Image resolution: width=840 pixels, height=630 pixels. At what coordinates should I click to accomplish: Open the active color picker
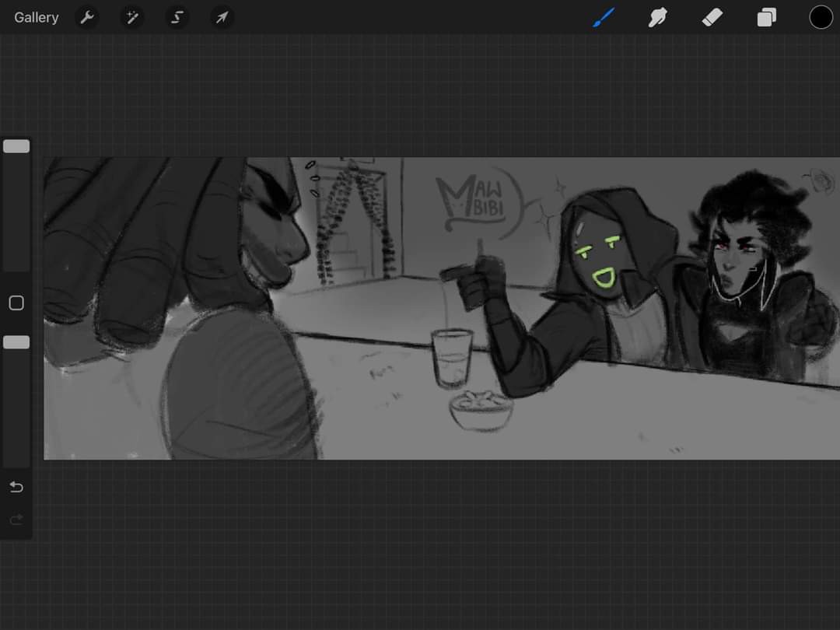tap(821, 18)
